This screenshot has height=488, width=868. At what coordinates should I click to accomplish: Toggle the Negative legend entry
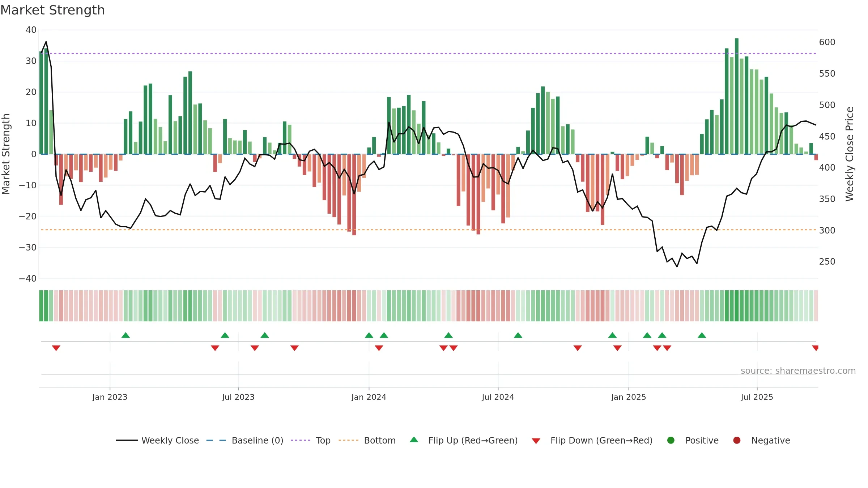coord(761,440)
